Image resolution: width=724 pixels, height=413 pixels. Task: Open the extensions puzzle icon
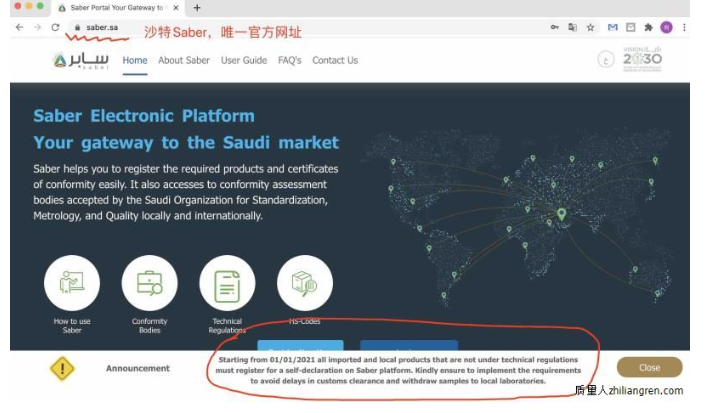point(649,27)
